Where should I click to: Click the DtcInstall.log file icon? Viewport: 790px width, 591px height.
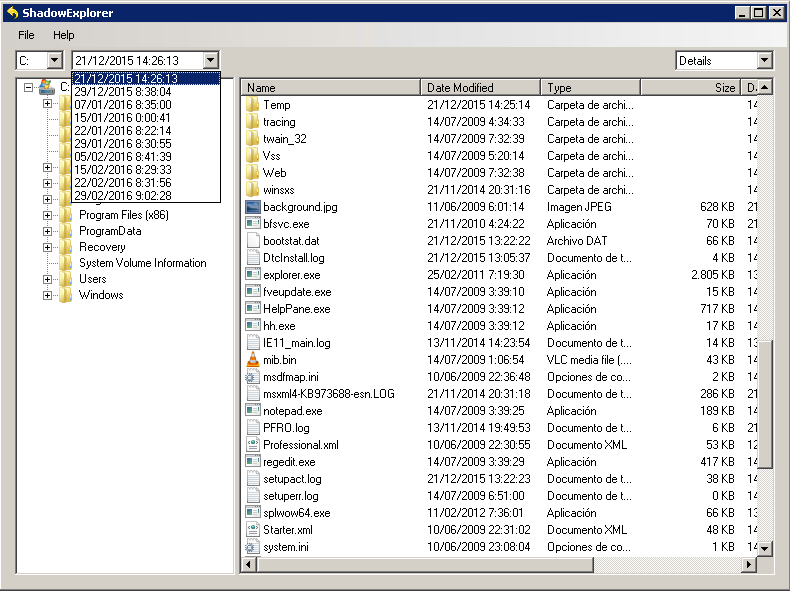pos(252,258)
